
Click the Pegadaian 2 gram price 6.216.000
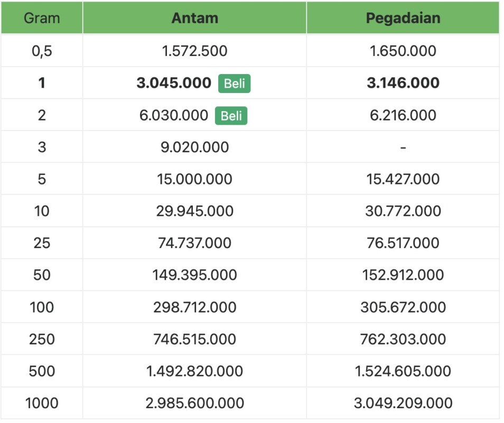(403, 115)
